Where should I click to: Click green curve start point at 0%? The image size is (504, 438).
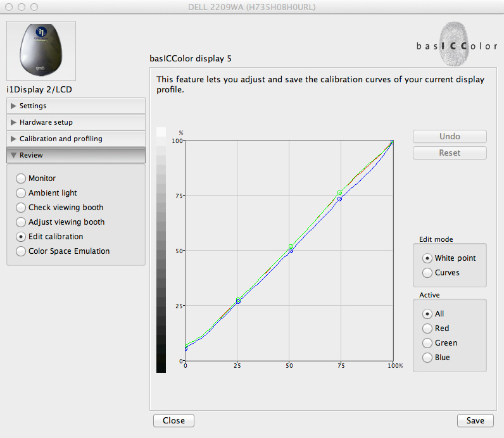(x=186, y=346)
